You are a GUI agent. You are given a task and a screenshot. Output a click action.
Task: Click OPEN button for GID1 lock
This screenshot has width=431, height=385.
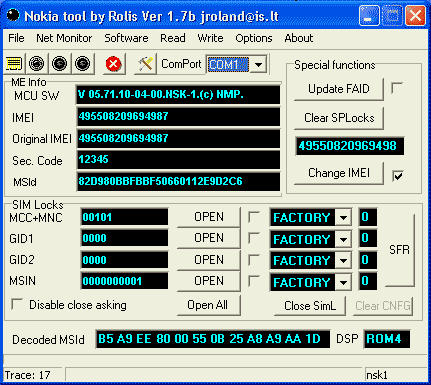click(x=209, y=238)
